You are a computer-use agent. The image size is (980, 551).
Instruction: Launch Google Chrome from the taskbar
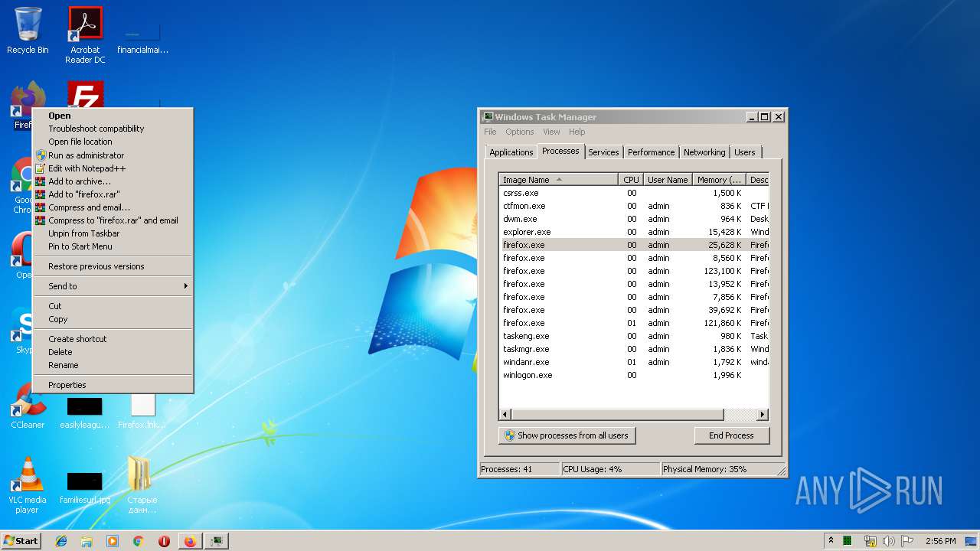(138, 541)
